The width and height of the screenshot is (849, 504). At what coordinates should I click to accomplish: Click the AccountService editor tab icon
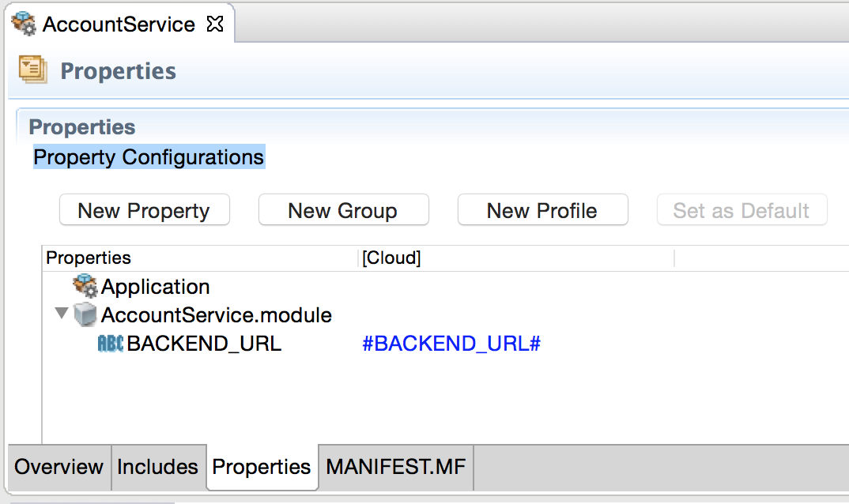coord(24,24)
